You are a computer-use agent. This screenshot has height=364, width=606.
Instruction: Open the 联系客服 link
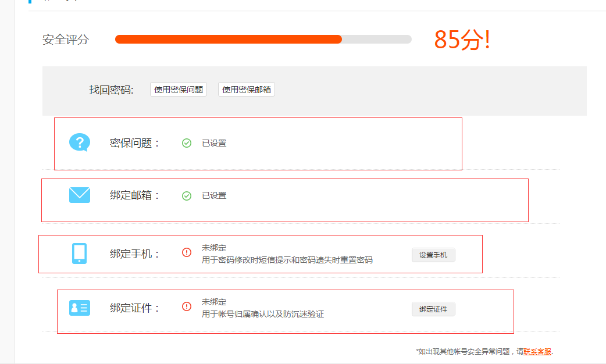537,352
